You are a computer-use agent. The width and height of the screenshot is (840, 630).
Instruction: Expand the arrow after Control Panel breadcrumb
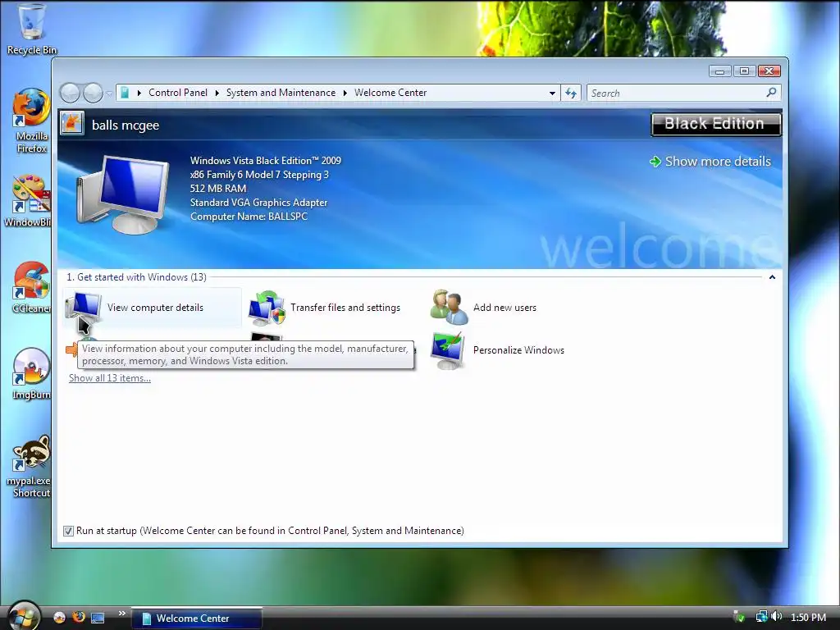(217, 93)
